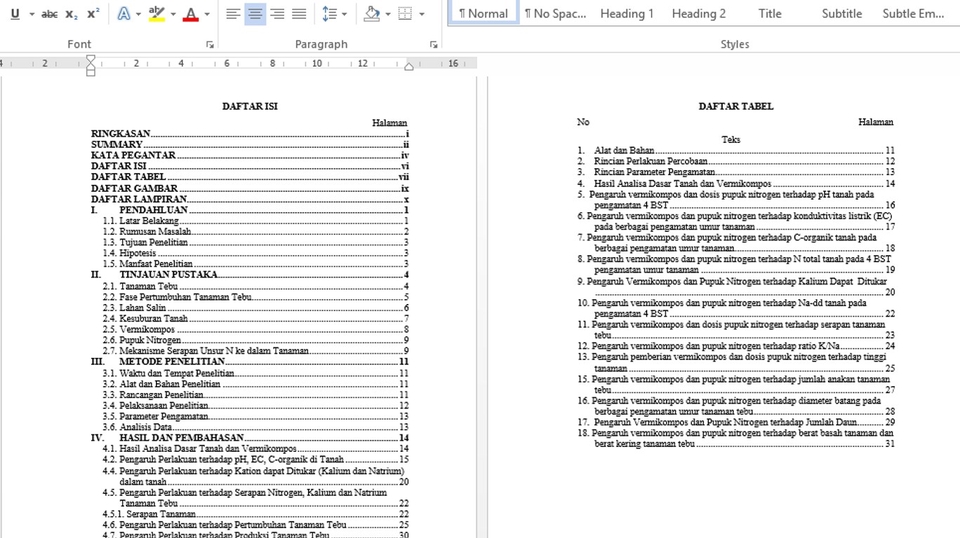Justify the paragraph text
Image resolution: width=960 pixels, height=538 pixels.
[x=299, y=13]
